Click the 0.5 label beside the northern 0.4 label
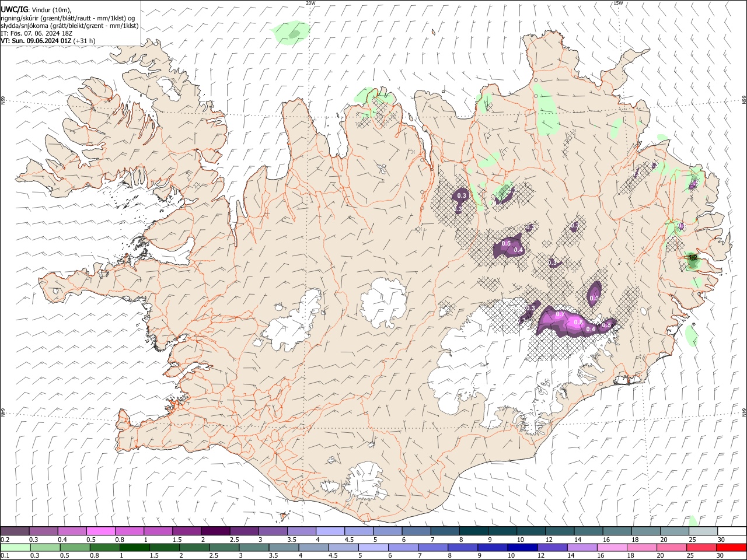 click(x=506, y=243)
